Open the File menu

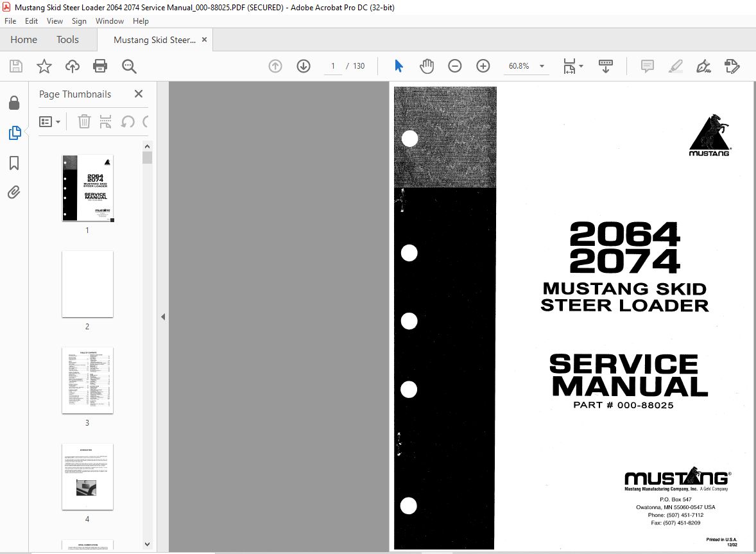click(10, 21)
